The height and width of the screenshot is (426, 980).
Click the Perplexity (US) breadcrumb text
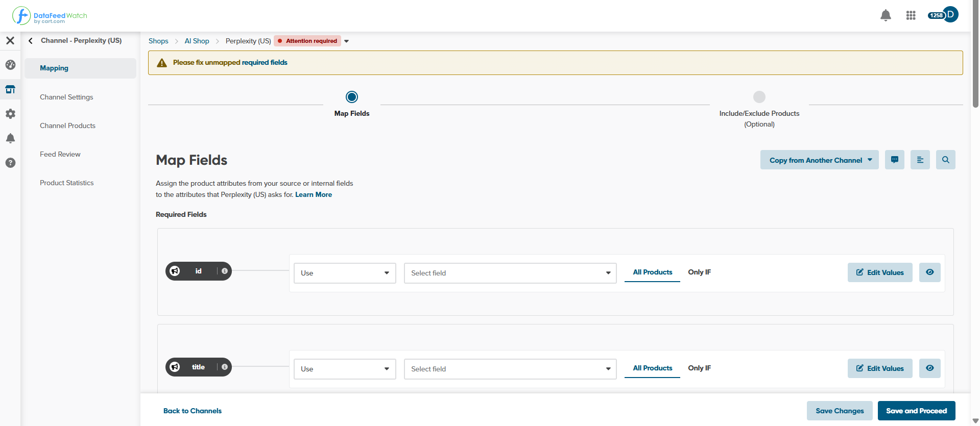[x=248, y=41]
